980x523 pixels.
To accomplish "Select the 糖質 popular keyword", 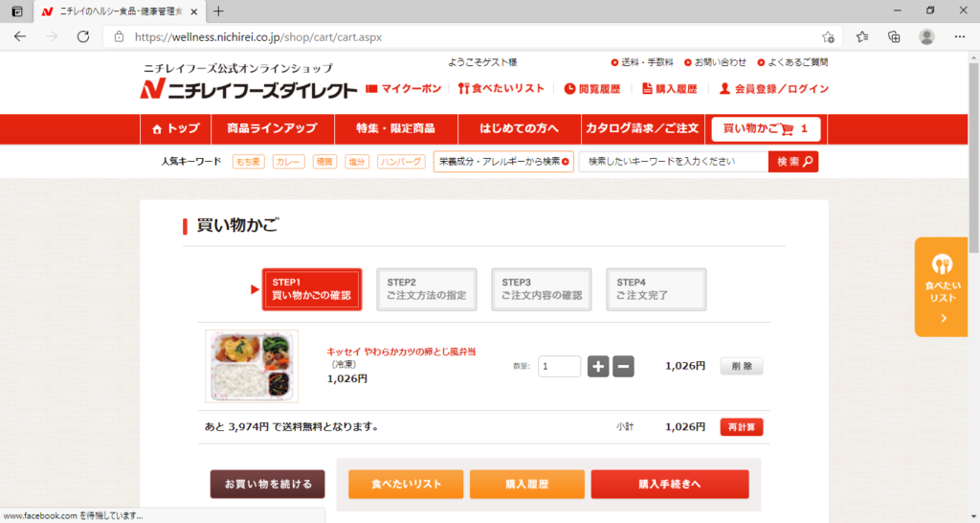I will (324, 162).
